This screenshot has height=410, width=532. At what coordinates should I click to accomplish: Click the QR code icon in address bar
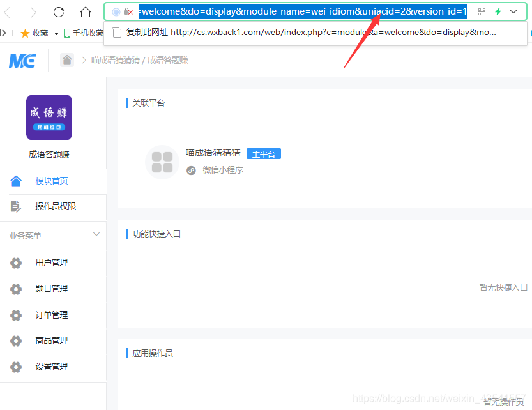481,11
